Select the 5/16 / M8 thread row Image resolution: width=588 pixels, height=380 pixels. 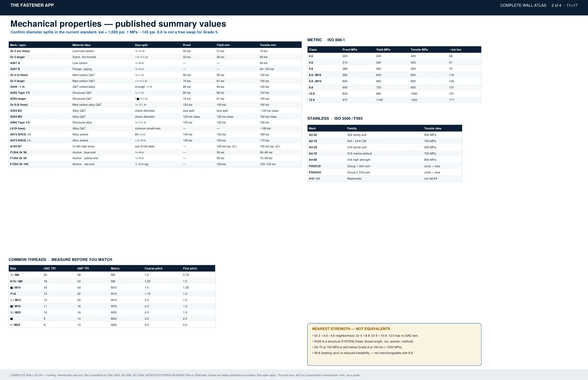(x=112, y=281)
